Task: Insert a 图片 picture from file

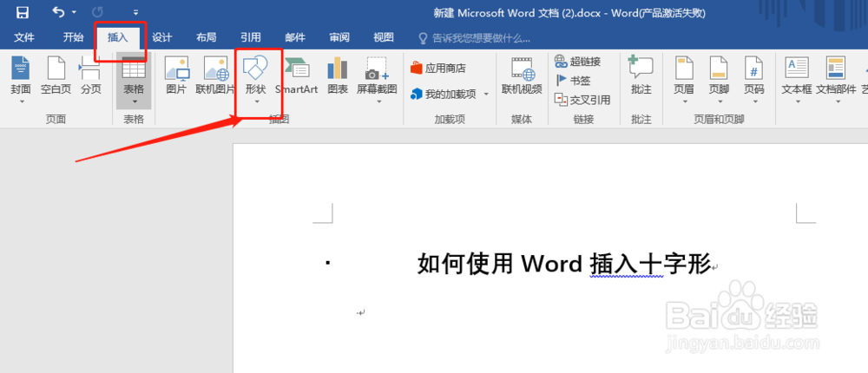Action: pyautogui.click(x=176, y=75)
